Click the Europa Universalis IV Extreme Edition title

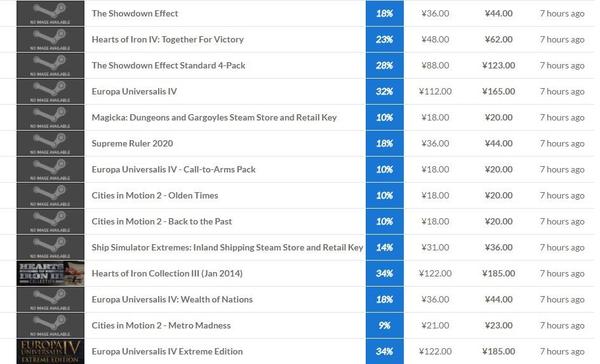pos(167,351)
